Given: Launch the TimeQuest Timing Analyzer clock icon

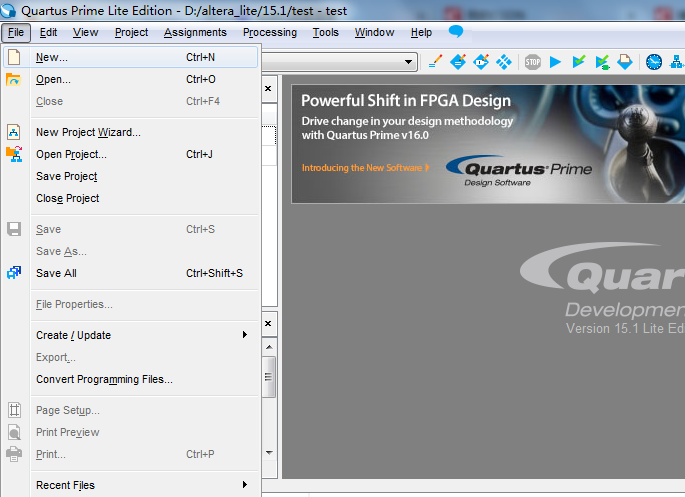Looking at the screenshot, I should click(x=654, y=62).
